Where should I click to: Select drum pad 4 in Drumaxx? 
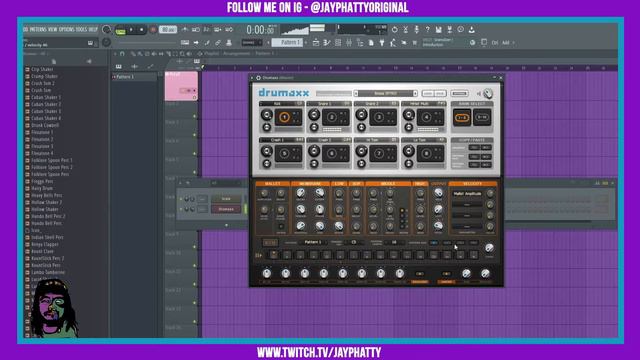pos(427,118)
